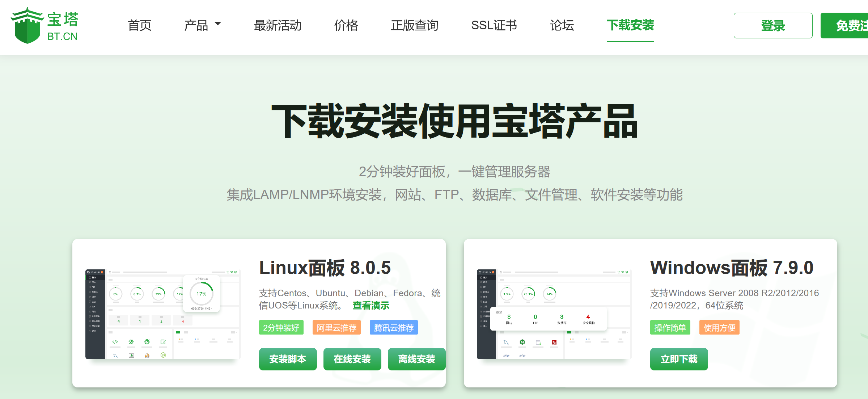This screenshot has width=868, height=399.
Task: Select the 离线安装 button
Action: 416,359
